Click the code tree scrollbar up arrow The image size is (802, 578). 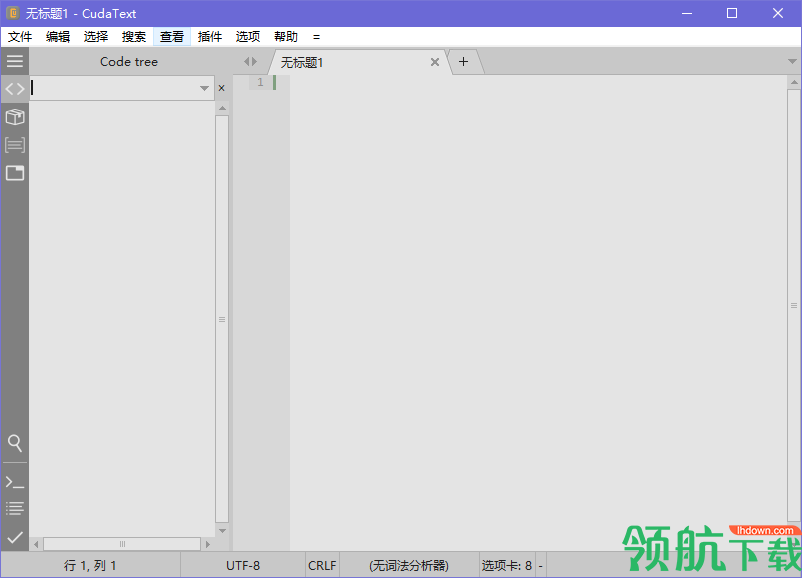click(222, 108)
